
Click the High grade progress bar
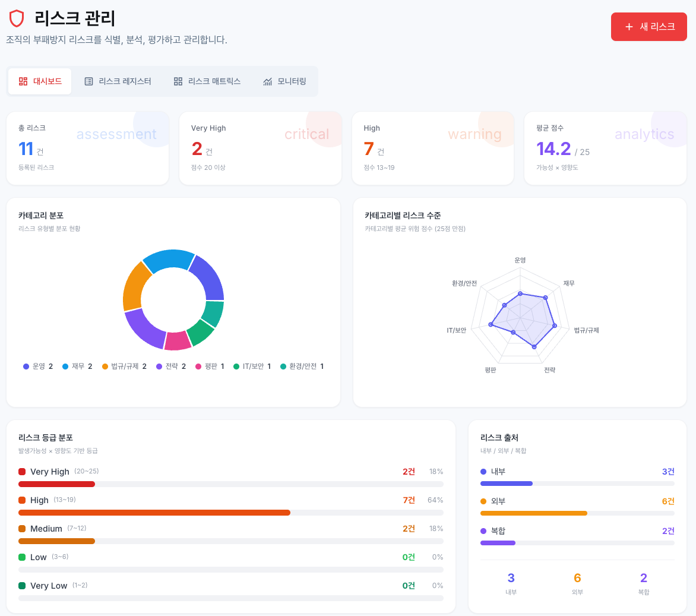point(154,513)
